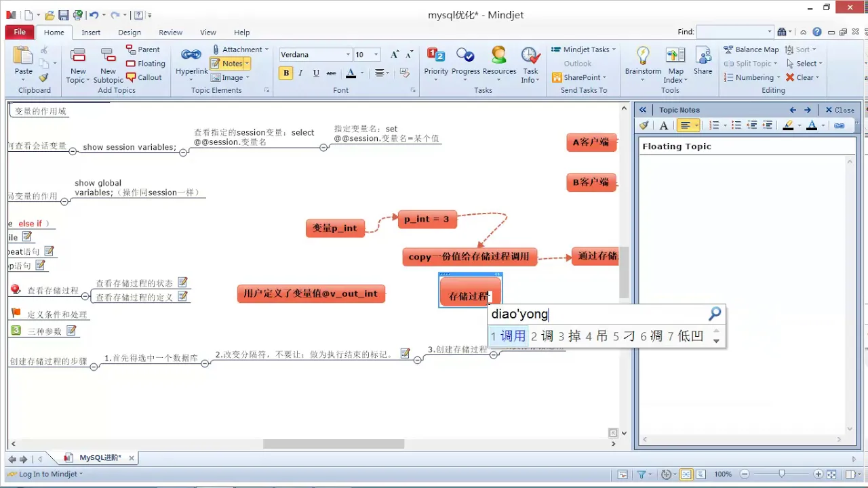Click the New Topic icon
Viewport: 868px width, 488px height.
click(78, 56)
